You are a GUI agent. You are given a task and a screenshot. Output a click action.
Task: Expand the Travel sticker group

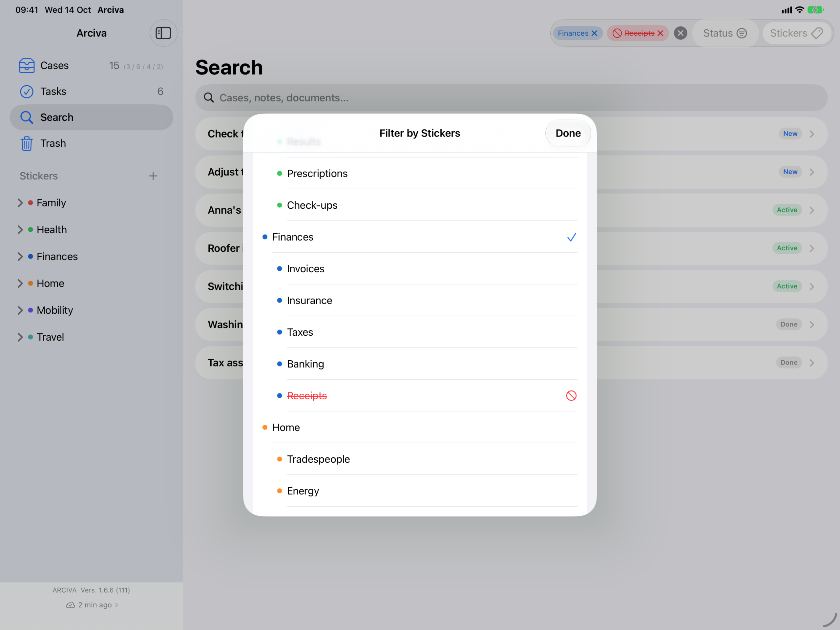(x=20, y=337)
